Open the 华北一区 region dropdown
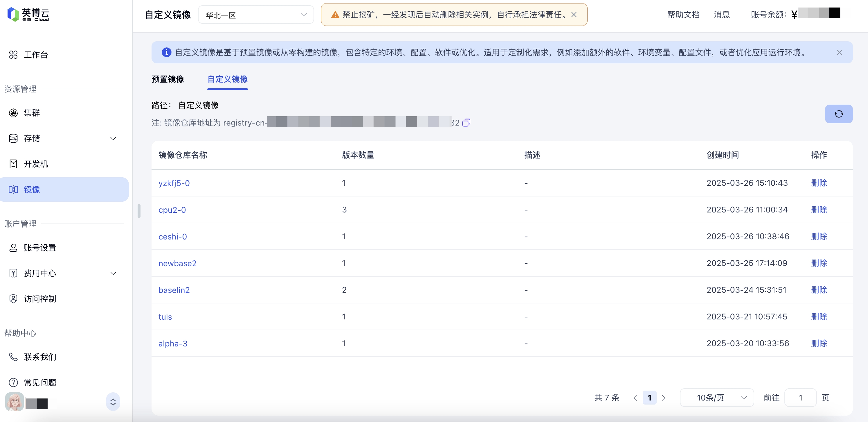868x422 pixels. pyautogui.click(x=256, y=15)
